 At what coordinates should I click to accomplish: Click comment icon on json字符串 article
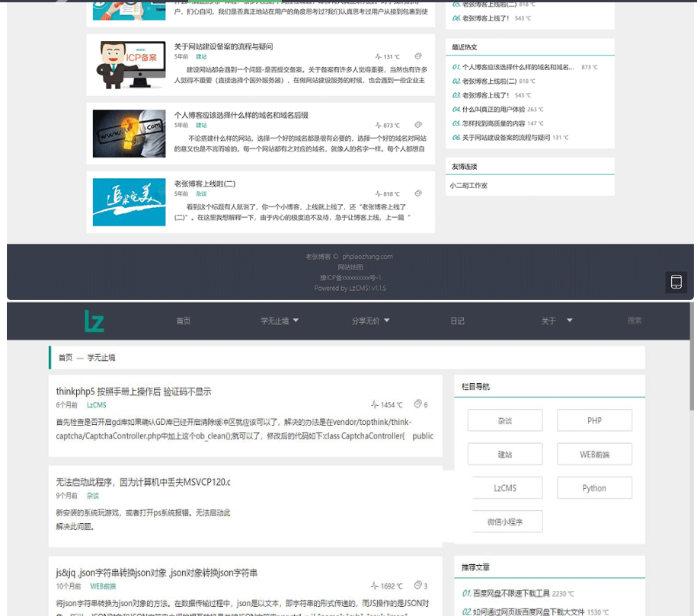coord(417,586)
